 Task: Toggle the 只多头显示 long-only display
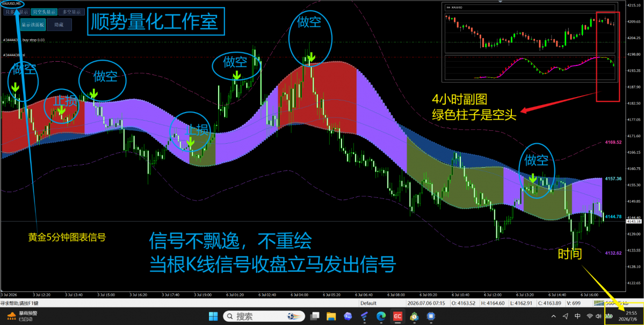pyautogui.click(x=17, y=12)
